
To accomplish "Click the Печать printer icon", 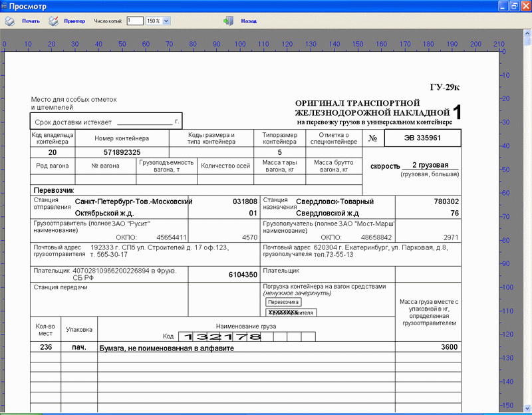I will [x=10, y=21].
